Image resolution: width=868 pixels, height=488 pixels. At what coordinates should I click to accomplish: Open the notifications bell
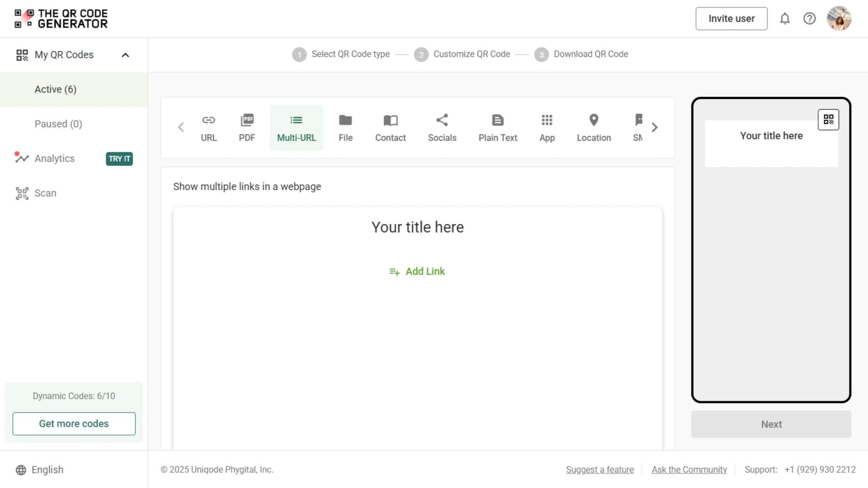[x=785, y=19]
